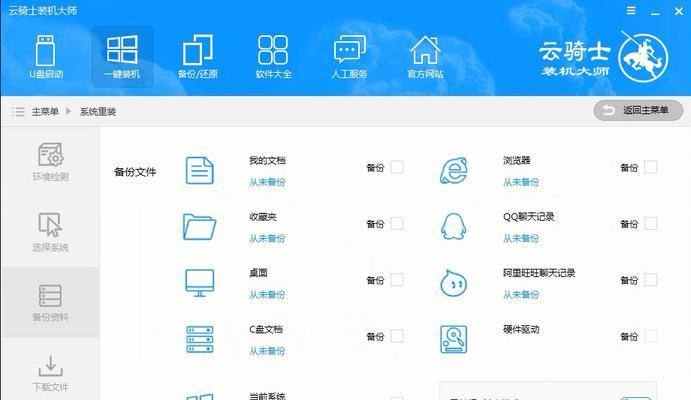Enable backup checkbox for 浏览器
691x400 pixels.
(650, 167)
